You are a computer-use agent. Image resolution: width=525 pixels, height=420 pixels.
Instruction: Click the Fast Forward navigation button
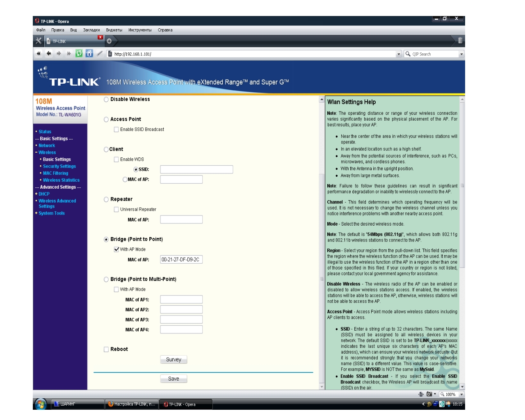point(68,54)
